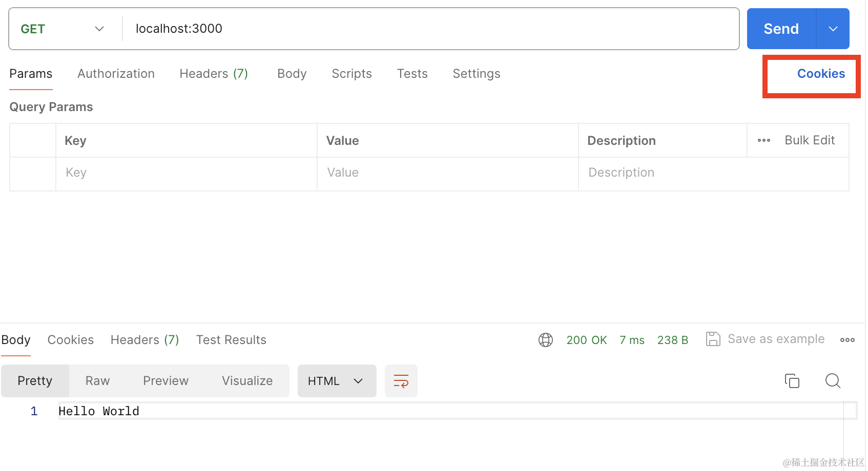Select the Raw view toggle
The width and height of the screenshot is (868, 471).
click(x=97, y=381)
